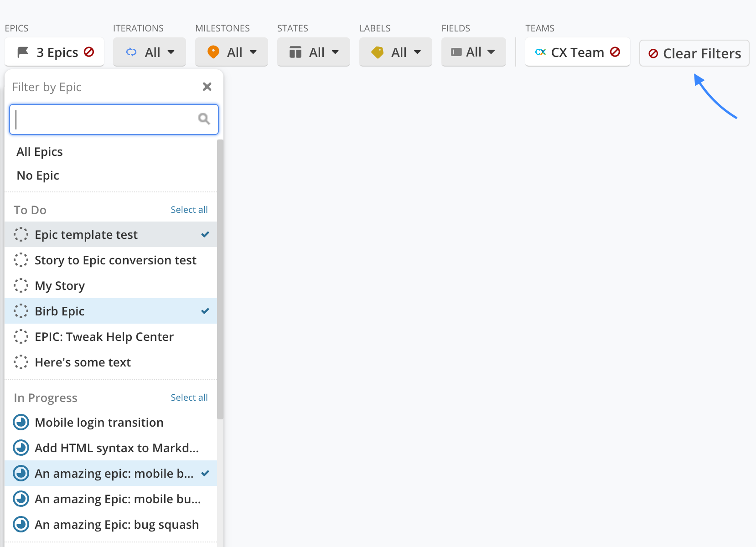The height and width of the screenshot is (547, 756).
Task: Select An amazing Epic: mobile bu... epic
Action: coord(111,499)
